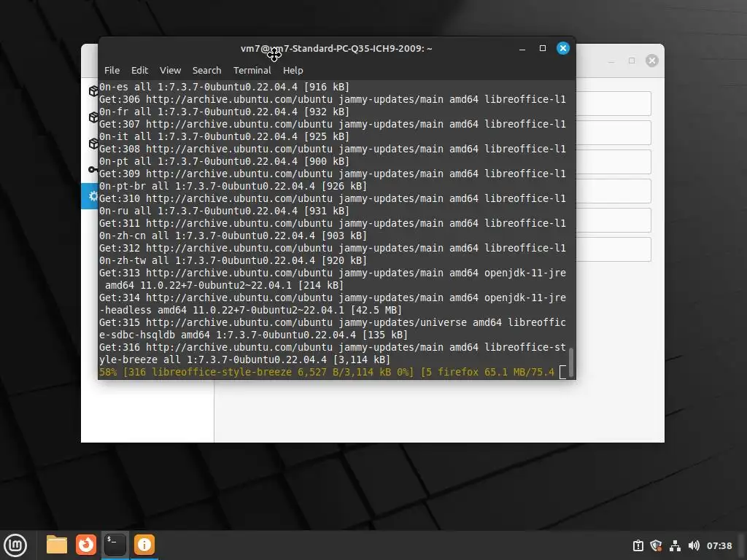Open the 07:38 clock calendar

(x=719, y=545)
